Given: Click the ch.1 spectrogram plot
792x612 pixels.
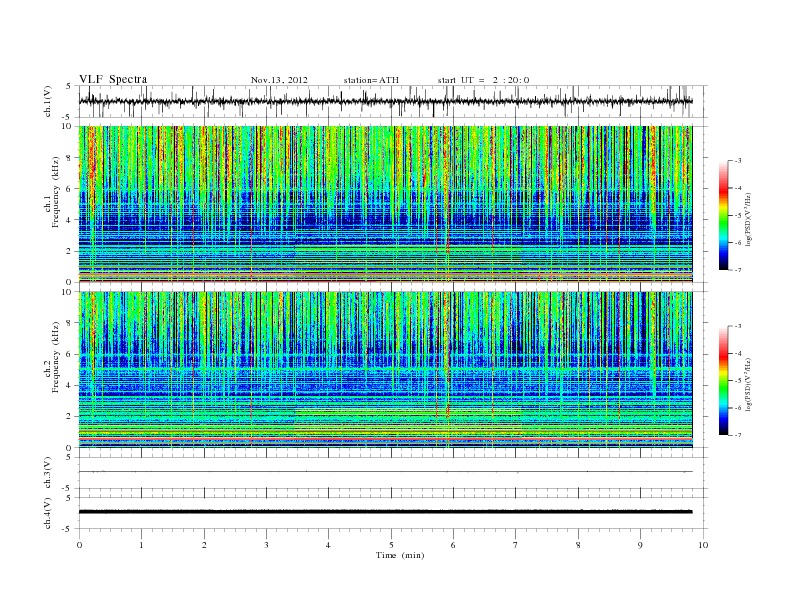Looking at the screenshot, I should (386, 204).
